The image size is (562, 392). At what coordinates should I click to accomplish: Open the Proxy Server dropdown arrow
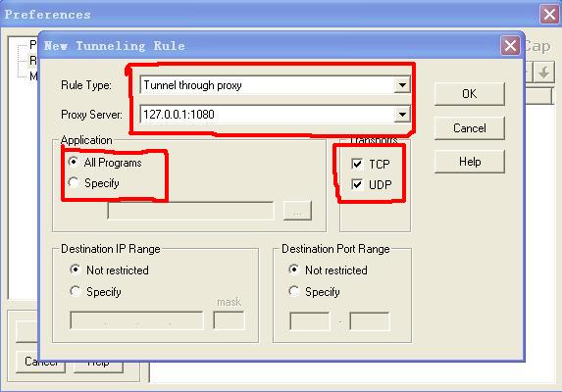402,115
